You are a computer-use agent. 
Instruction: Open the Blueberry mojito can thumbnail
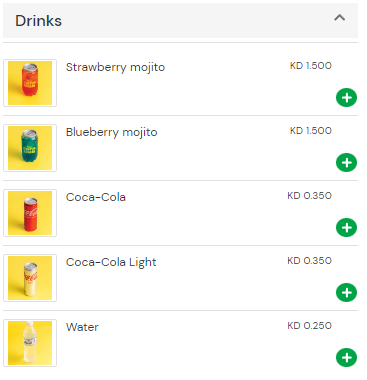[x=30, y=148]
